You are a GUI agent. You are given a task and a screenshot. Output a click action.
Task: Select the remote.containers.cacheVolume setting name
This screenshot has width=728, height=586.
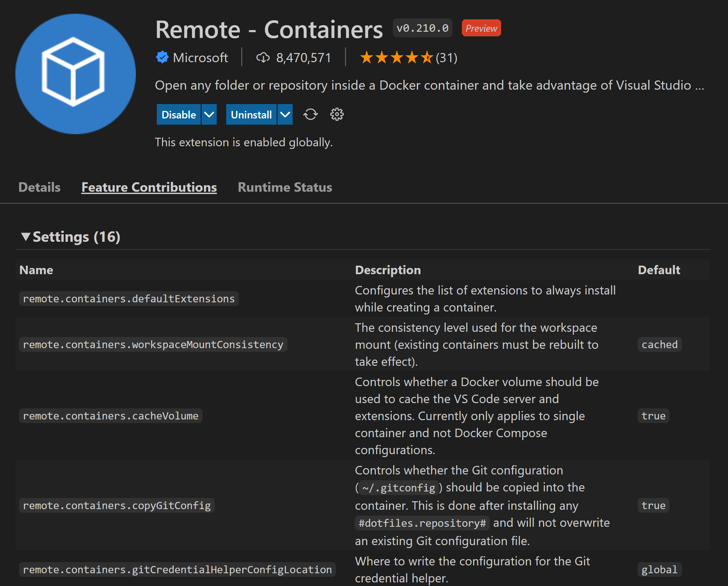tap(110, 416)
